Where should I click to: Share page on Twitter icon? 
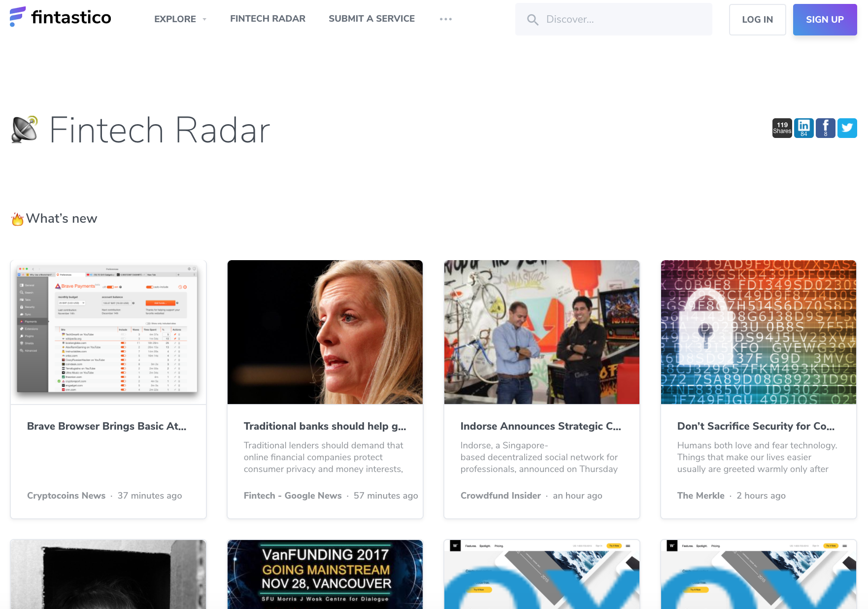[x=847, y=128]
